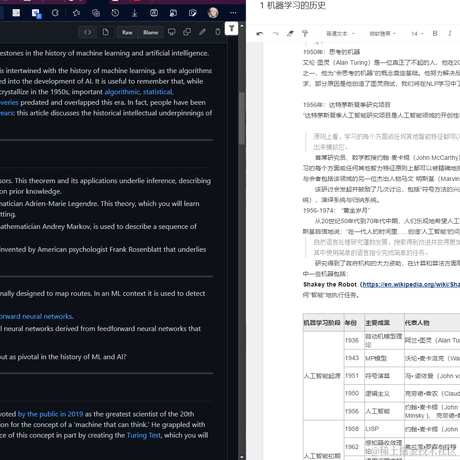Click first extension icon in browser toolbar
This screenshot has width=460, height=460.
tap(16, 13)
